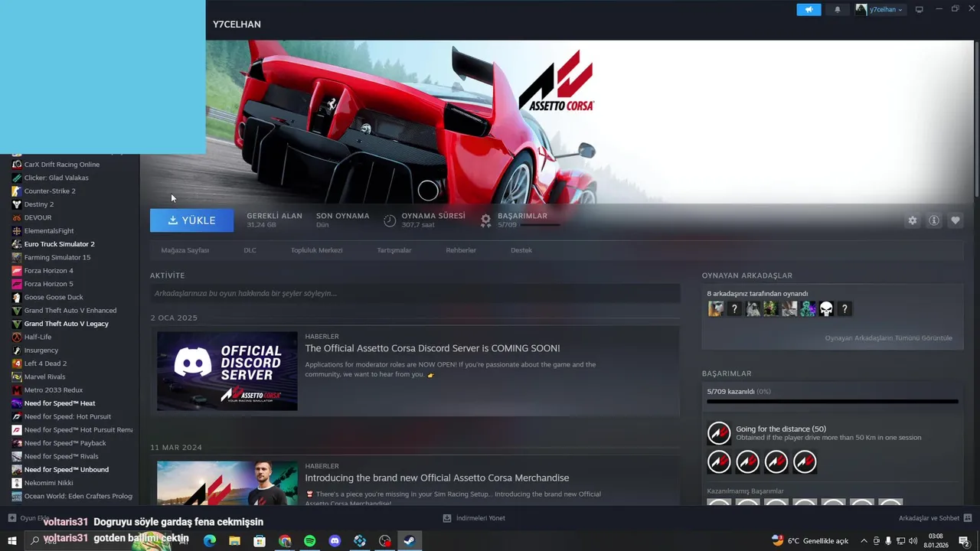Click the taskbar clock showing 03:08

(x=936, y=541)
